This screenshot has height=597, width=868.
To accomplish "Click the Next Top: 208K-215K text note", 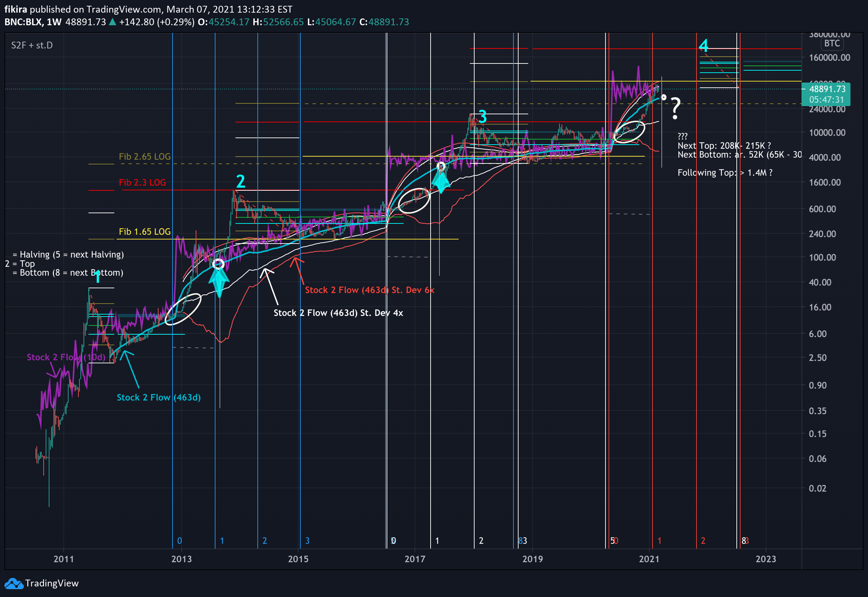I will pos(724,146).
